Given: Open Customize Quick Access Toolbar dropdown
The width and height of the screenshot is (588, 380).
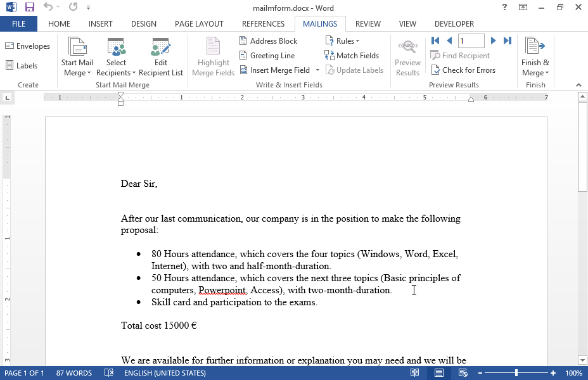Looking at the screenshot, I should click(x=88, y=7).
